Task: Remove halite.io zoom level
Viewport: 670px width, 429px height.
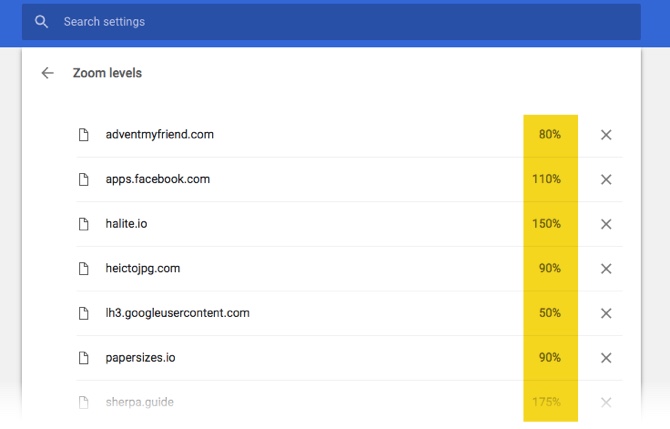Action: (x=606, y=224)
